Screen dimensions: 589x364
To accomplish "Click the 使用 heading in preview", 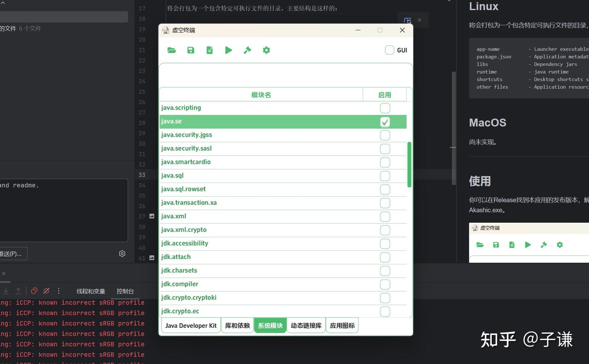I will coord(480,181).
